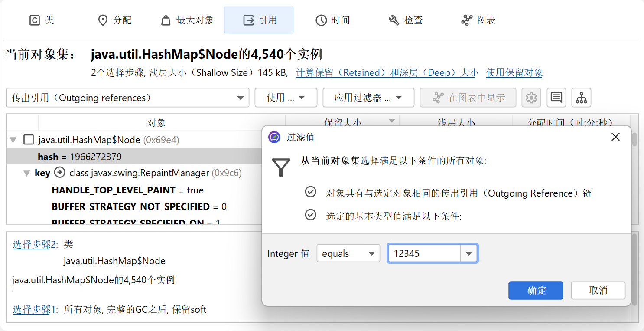Open the 应用过滤器 ... dropdown
Viewport: 644px width, 331px height.
point(368,98)
